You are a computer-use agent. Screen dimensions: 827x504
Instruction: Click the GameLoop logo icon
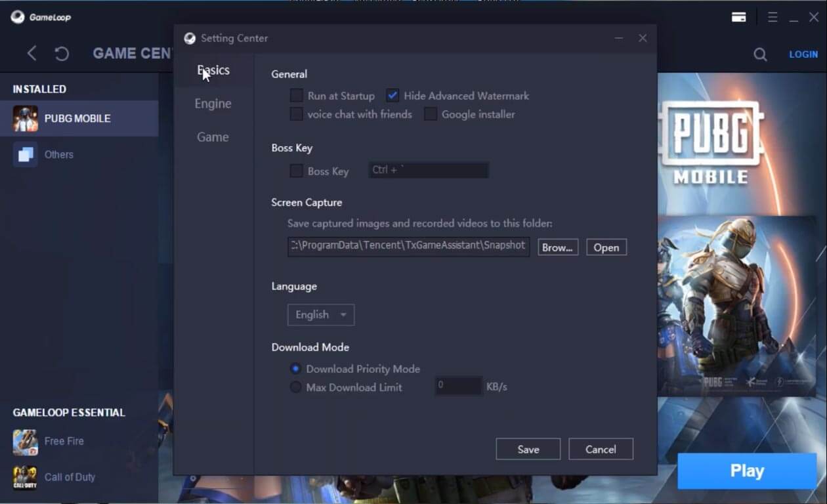coord(18,17)
